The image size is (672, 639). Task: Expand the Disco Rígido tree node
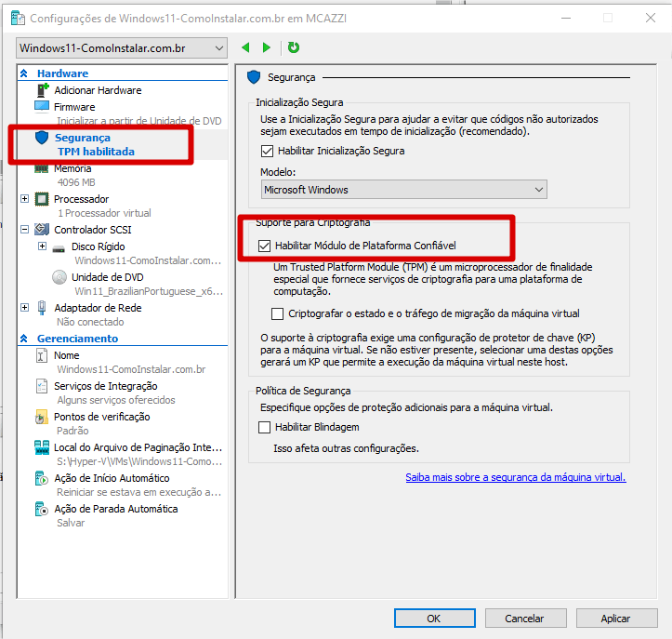tap(42, 246)
